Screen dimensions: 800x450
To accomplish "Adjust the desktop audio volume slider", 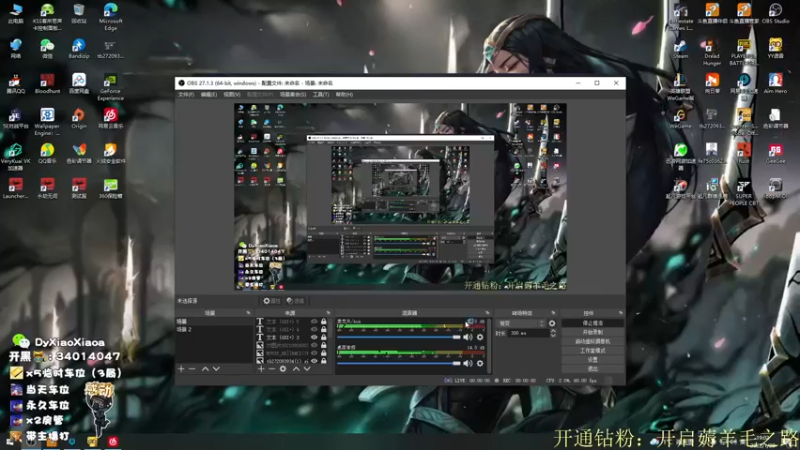I will (398, 363).
